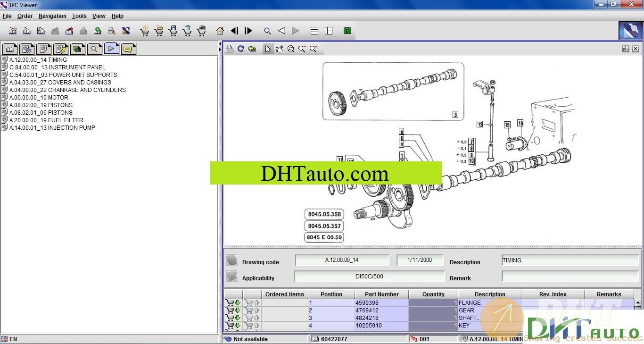Click the hollow back triangle in the main toolbar

click(x=281, y=31)
